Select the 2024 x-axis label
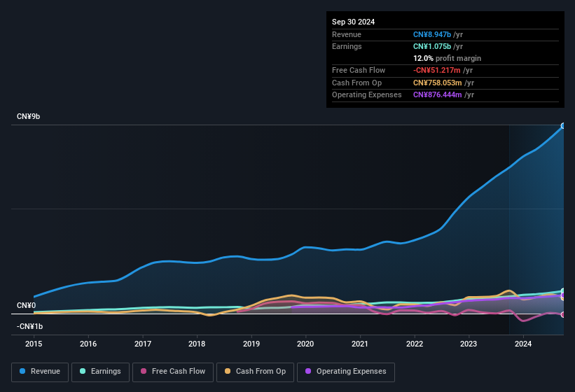 (x=523, y=344)
